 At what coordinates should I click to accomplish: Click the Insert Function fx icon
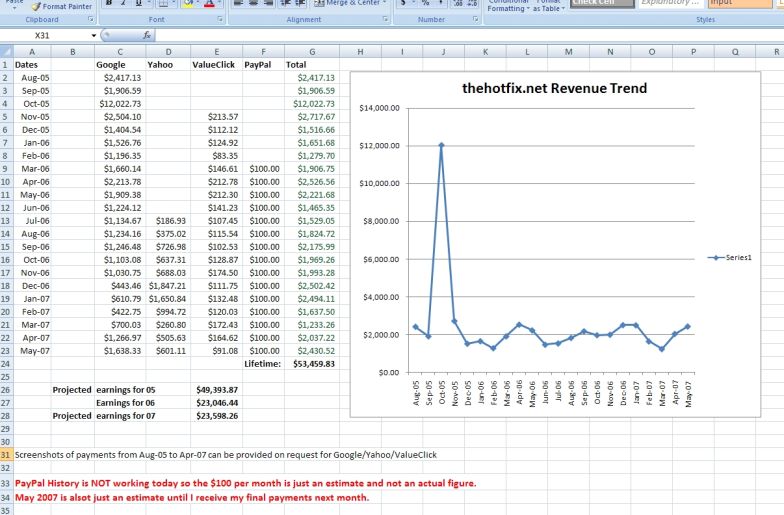click(x=147, y=35)
